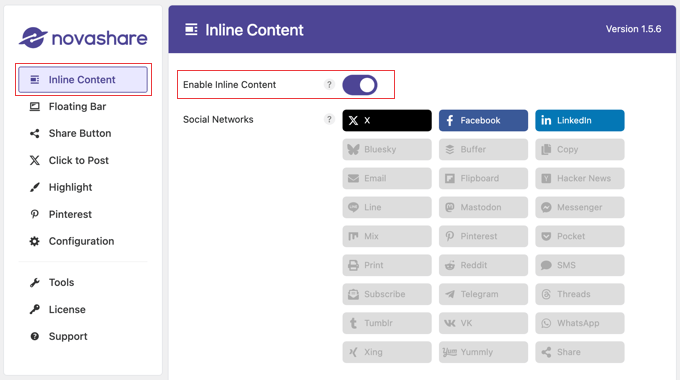Enable the Yummly network button
The image size is (680, 380).
[483, 352]
